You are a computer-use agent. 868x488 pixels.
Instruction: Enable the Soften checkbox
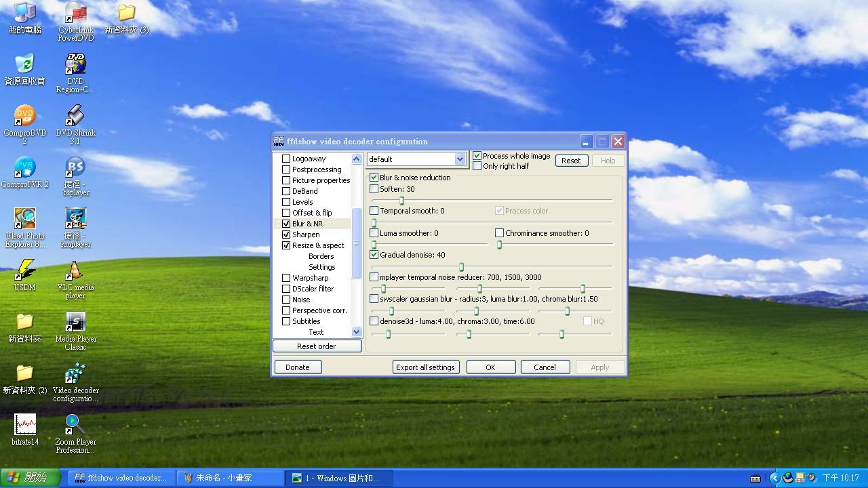coord(374,189)
